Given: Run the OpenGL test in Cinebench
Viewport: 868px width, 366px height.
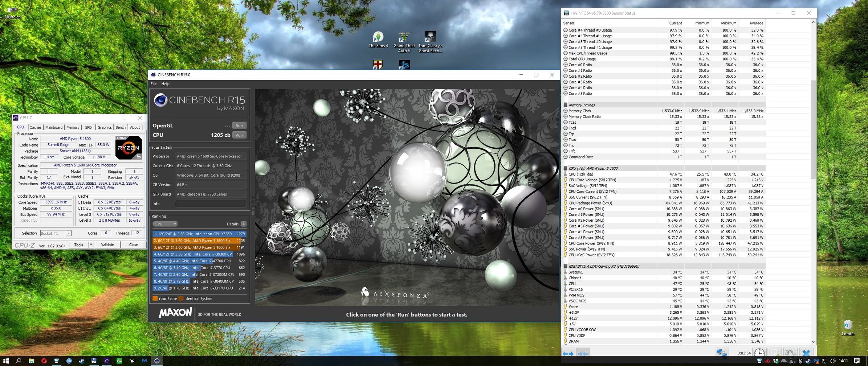Looking at the screenshot, I should 239,126.
